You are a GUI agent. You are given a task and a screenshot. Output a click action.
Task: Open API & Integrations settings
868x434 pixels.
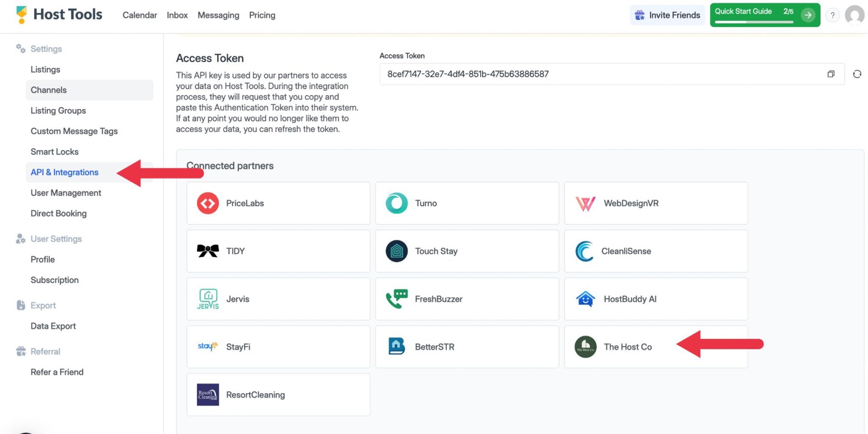[x=64, y=172]
